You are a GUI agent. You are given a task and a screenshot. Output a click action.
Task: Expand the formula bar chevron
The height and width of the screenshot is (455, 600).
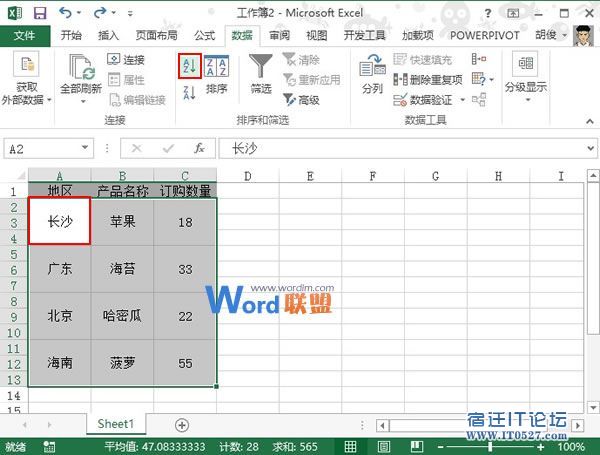coord(590,148)
